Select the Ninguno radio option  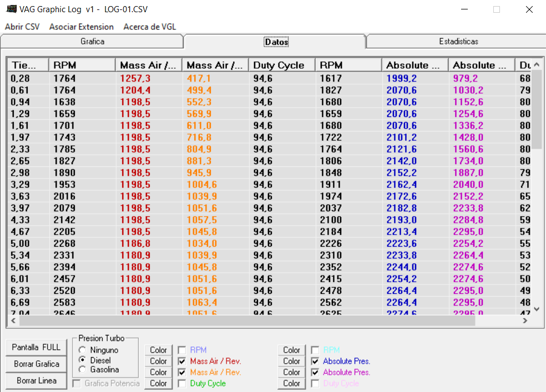tap(83, 350)
